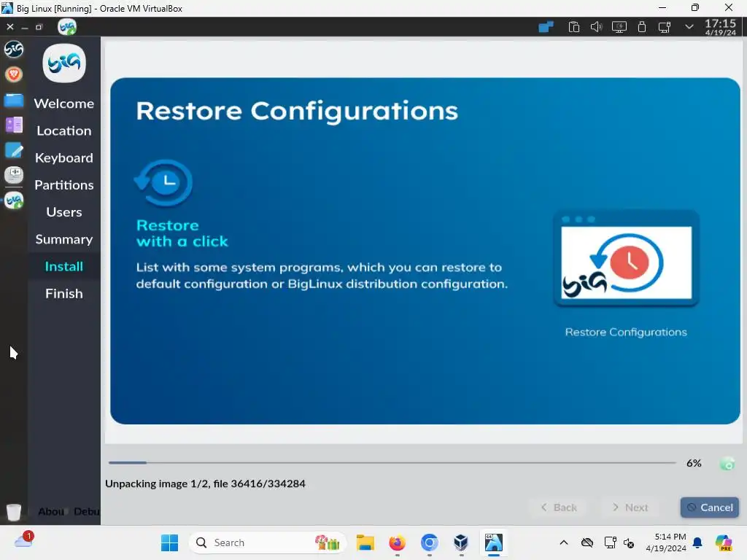Select the running BigLinux installer dock icon
Image resolution: width=747 pixels, height=560 pixels.
click(x=14, y=201)
